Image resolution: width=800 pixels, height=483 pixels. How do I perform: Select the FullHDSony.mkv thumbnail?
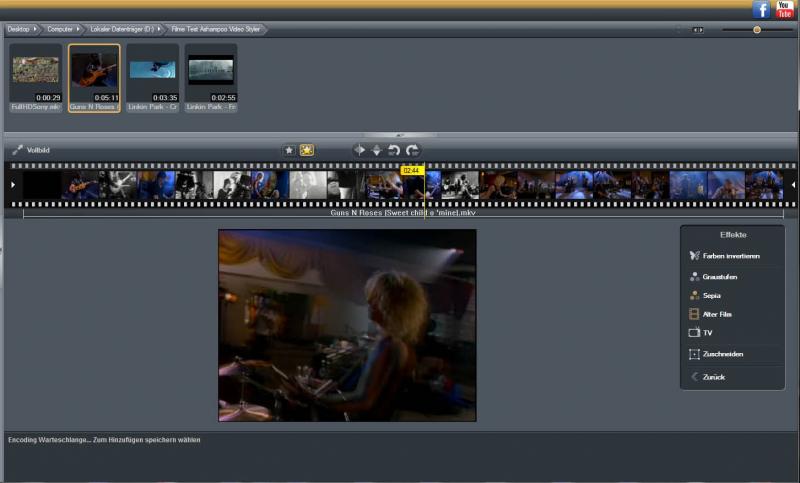36,78
